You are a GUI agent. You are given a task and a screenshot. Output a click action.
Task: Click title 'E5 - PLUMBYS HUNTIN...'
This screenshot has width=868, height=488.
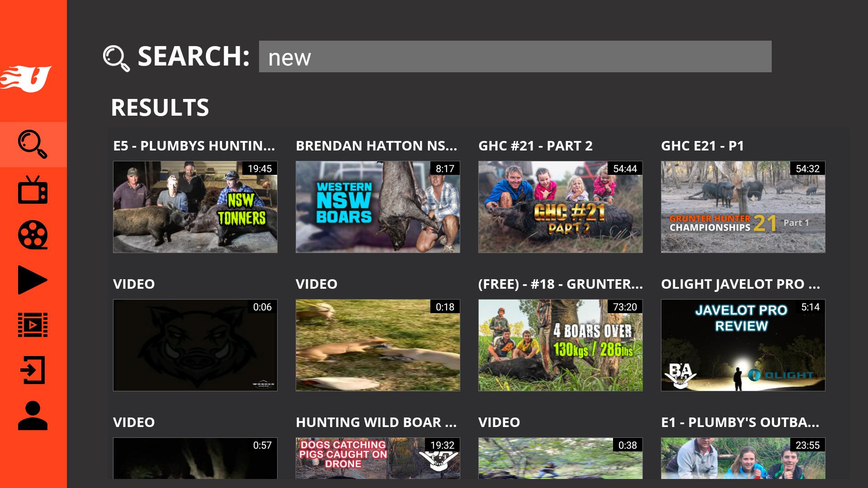coord(194,146)
